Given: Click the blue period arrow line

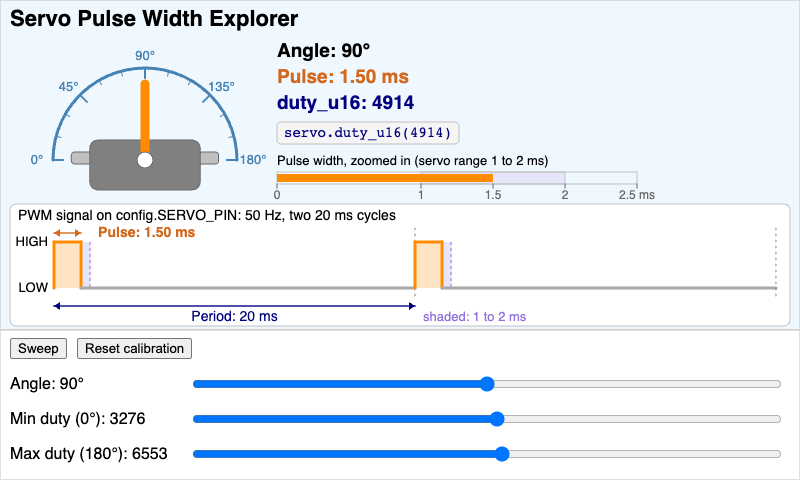Looking at the screenshot, I should tap(234, 306).
